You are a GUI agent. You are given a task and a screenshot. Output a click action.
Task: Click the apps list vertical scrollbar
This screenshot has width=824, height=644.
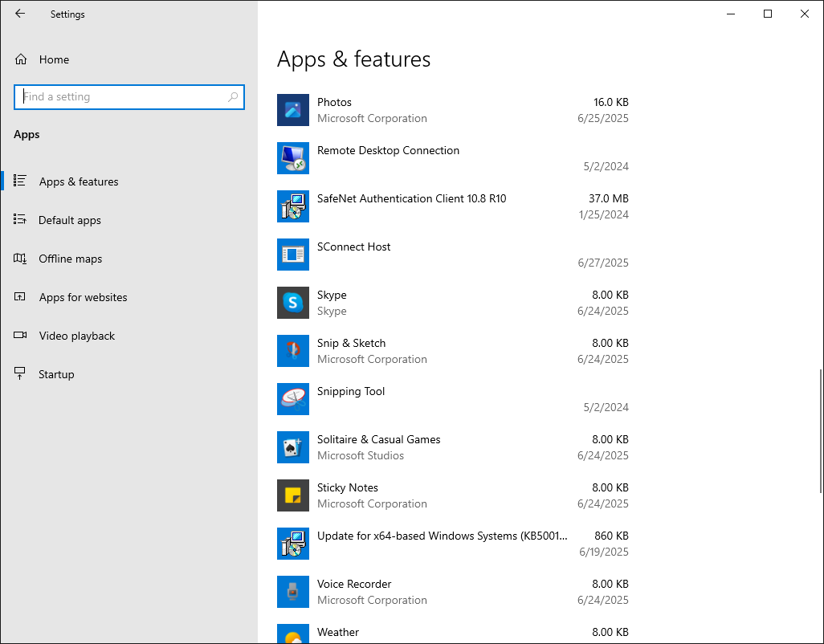tap(820, 430)
